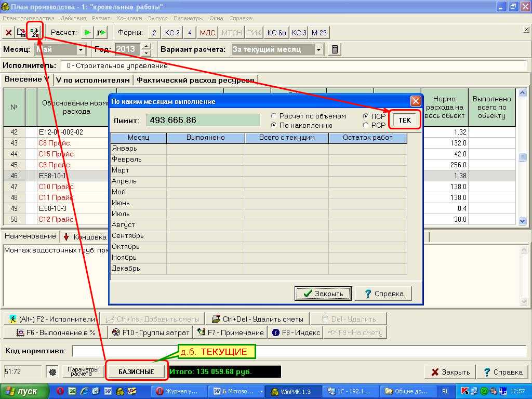Click the Параметры расчета button
The height and width of the screenshot is (399, 532).
pyautogui.click(x=83, y=371)
